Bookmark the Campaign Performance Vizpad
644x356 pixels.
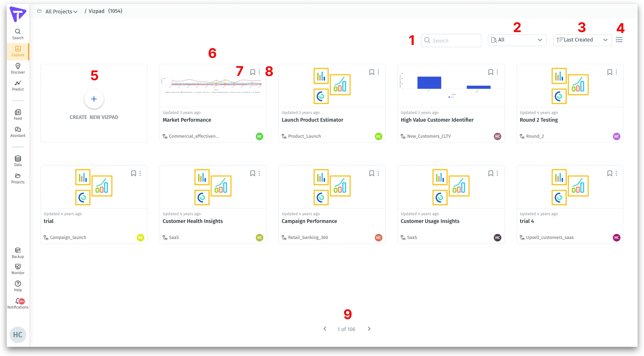(x=371, y=173)
